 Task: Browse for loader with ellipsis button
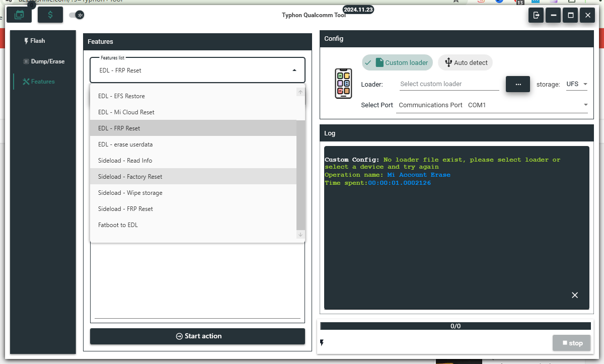tap(517, 84)
